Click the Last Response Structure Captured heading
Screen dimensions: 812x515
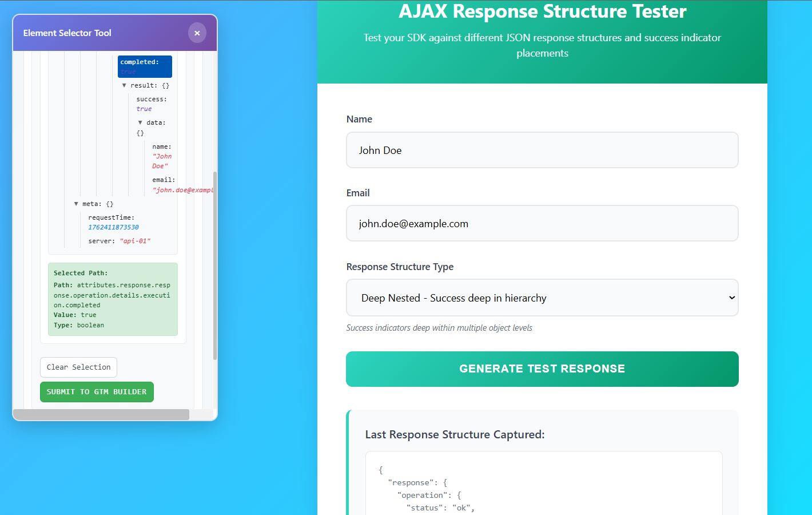point(455,434)
